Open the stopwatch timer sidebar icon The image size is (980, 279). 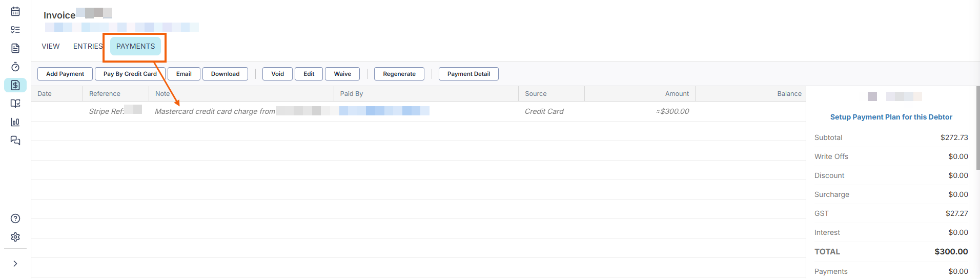pos(15,67)
